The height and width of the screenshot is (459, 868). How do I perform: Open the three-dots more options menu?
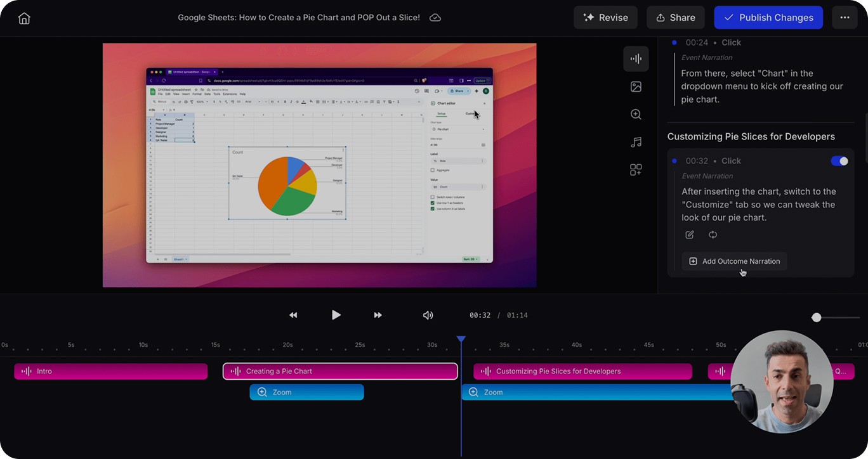click(x=845, y=18)
